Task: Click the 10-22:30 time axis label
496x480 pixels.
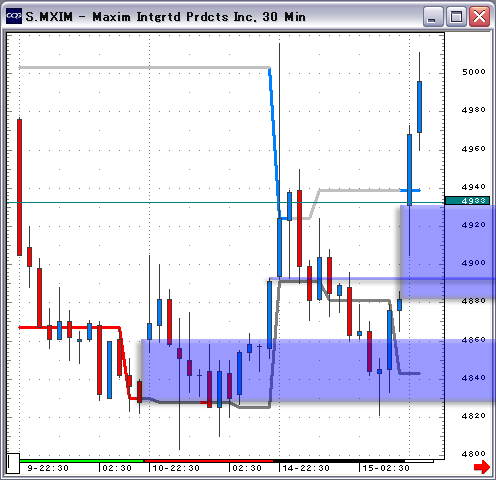Action: (176, 468)
